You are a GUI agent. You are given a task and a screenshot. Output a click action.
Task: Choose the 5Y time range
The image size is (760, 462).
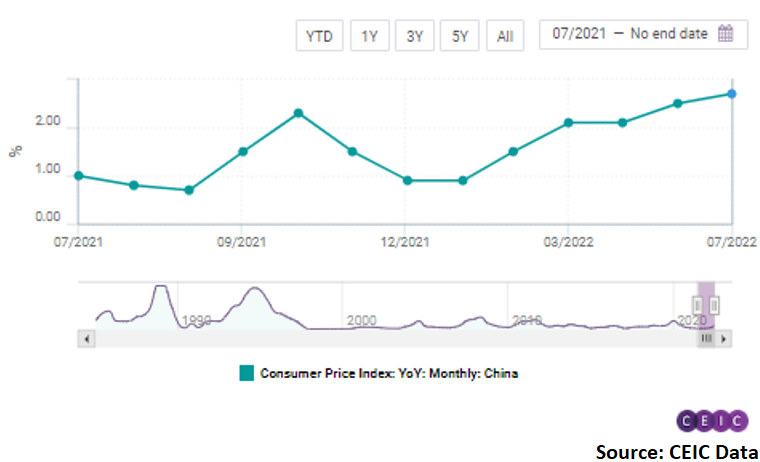click(459, 35)
